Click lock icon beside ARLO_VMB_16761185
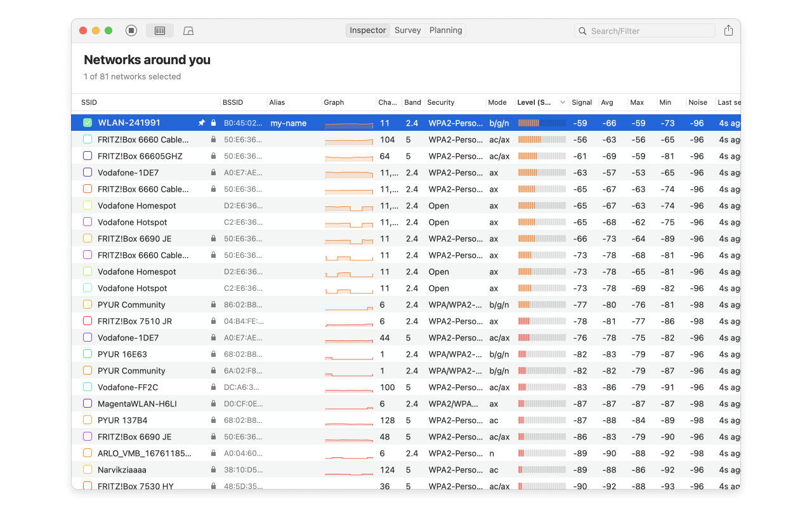Screen dimensions: 812x508 click(x=213, y=453)
